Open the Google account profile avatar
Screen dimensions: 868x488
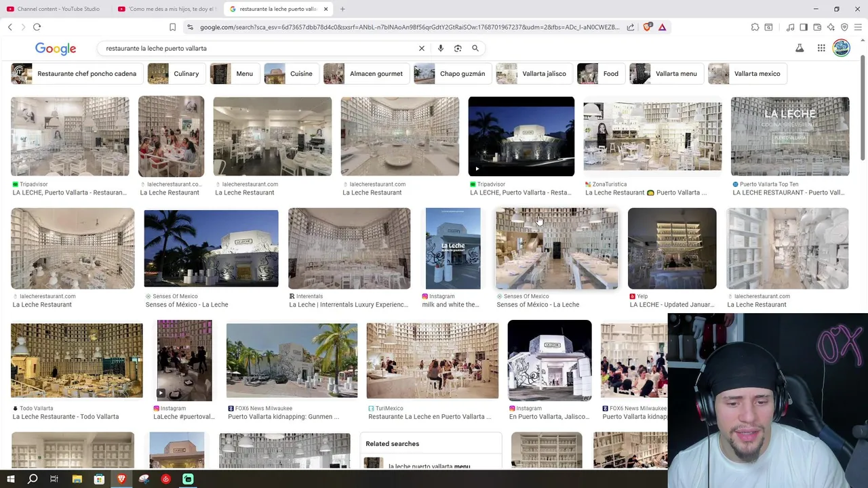tap(842, 48)
